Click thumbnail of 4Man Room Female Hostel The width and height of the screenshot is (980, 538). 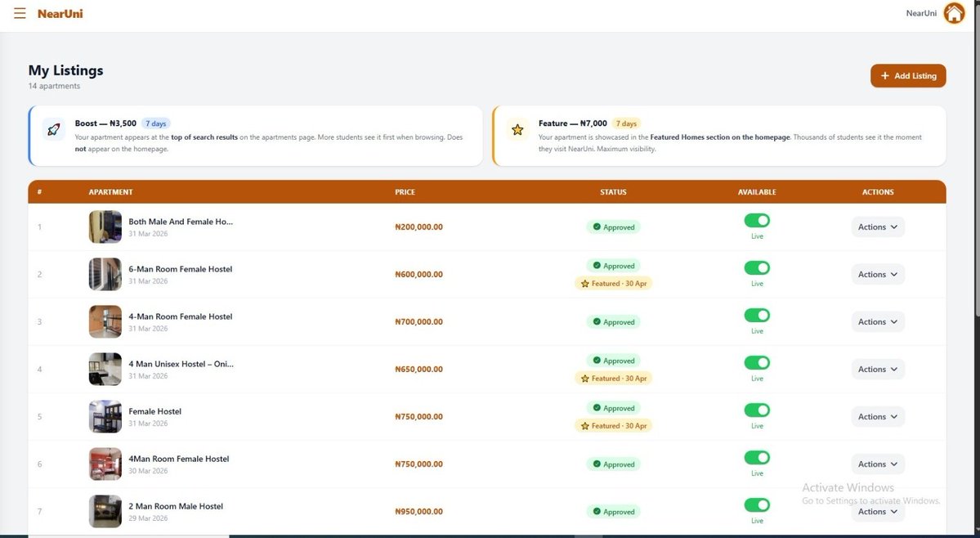(x=105, y=464)
